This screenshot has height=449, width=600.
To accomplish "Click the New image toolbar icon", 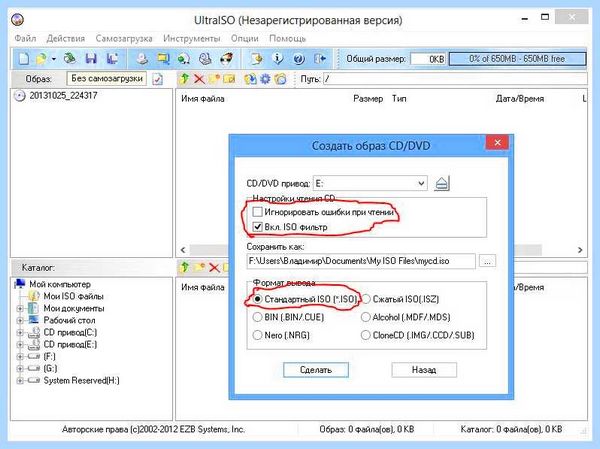I will coord(24,59).
